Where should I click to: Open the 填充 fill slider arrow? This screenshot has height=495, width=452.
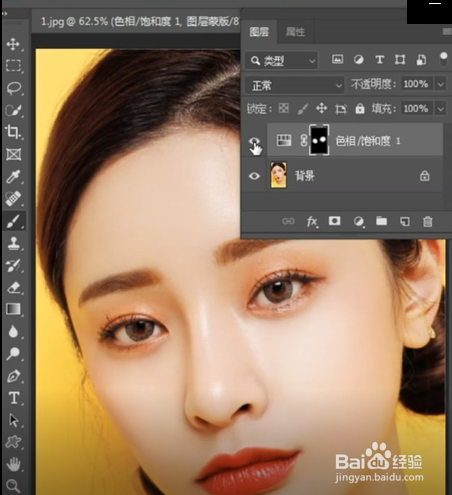click(441, 109)
